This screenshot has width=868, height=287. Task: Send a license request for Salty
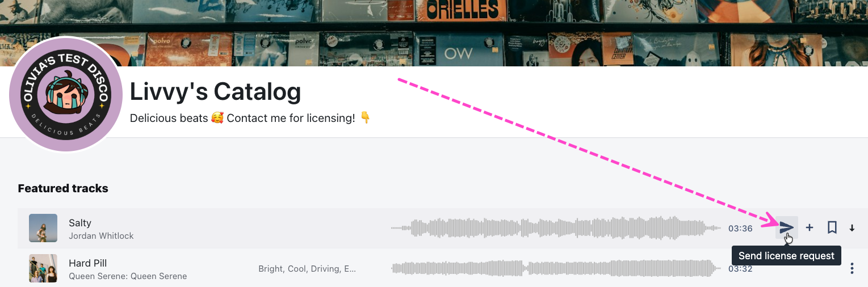click(787, 227)
